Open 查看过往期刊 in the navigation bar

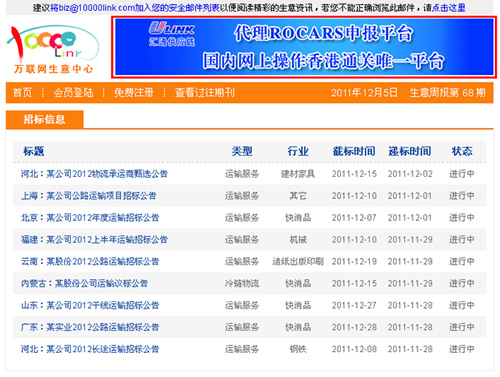point(205,92)
